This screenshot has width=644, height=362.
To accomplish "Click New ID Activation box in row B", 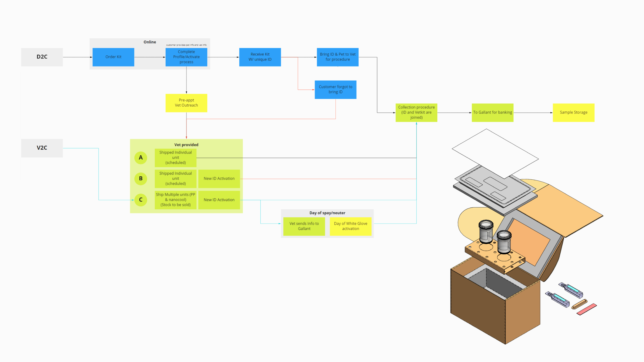I will [x=219, y=178].
